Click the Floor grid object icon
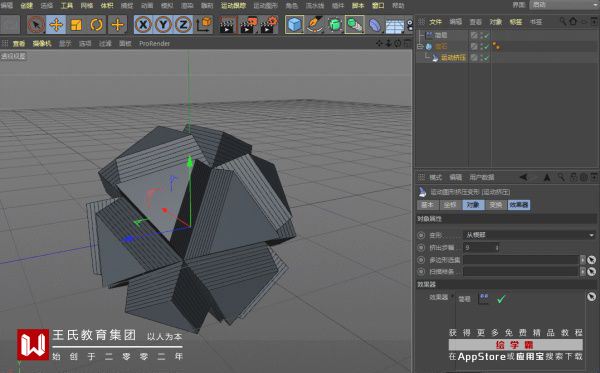The height and width of the screenshot is (373, 600). pyautogui.click(x=395, y=26)
